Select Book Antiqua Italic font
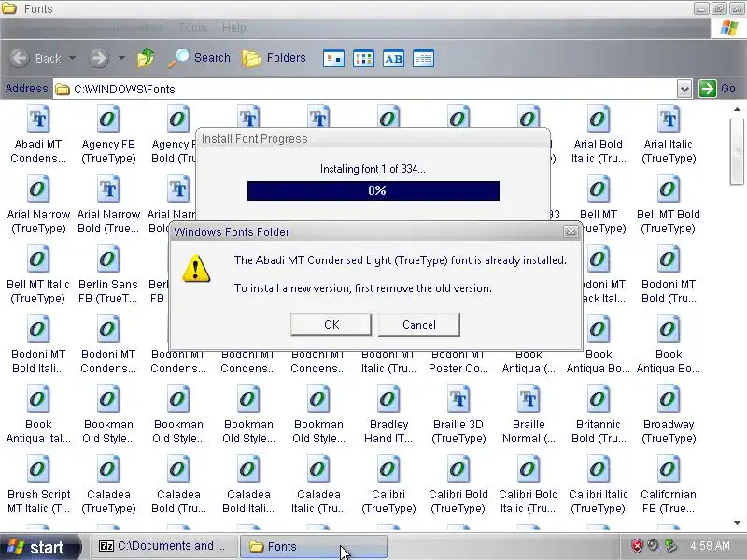Viewport: 747px width, 560px height. (38, 414)
